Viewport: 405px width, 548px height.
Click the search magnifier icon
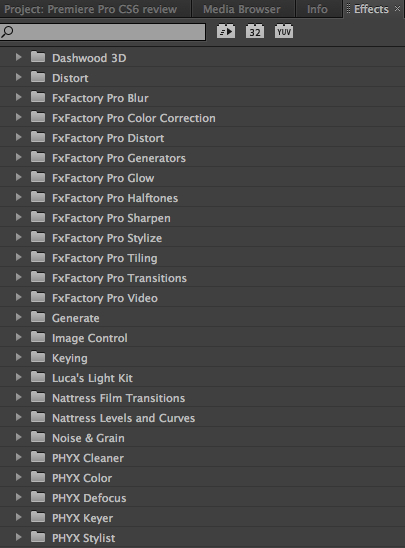coord(7,32)
